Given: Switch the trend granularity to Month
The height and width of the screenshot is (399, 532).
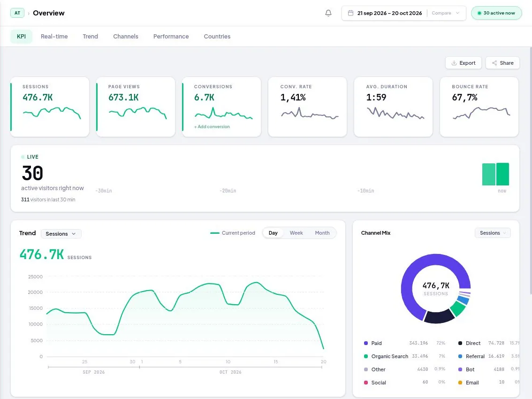Looking at the screenshot, I should (322, 233).
